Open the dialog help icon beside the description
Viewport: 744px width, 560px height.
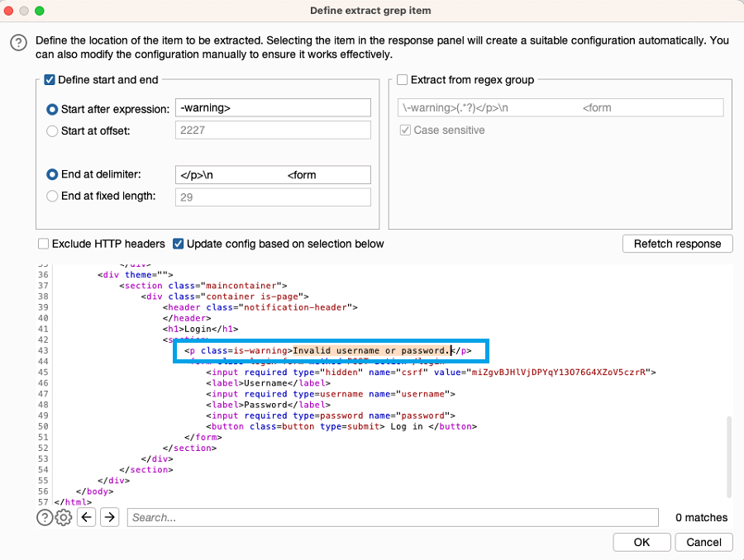(x=18, y=43)
